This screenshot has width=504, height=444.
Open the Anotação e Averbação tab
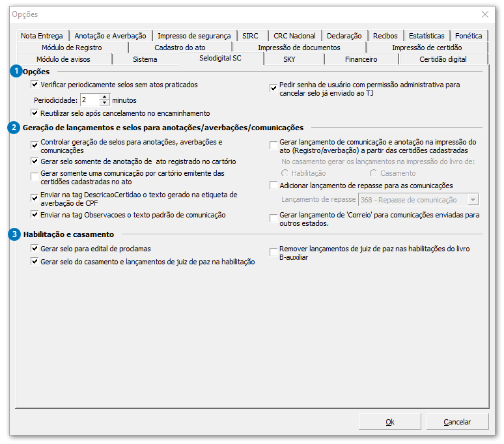click(110, 36)
